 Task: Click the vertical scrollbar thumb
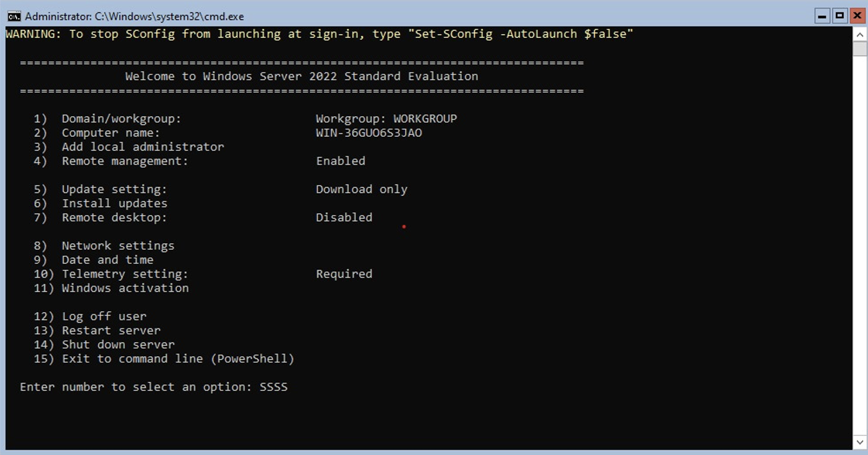click(860, 49)
